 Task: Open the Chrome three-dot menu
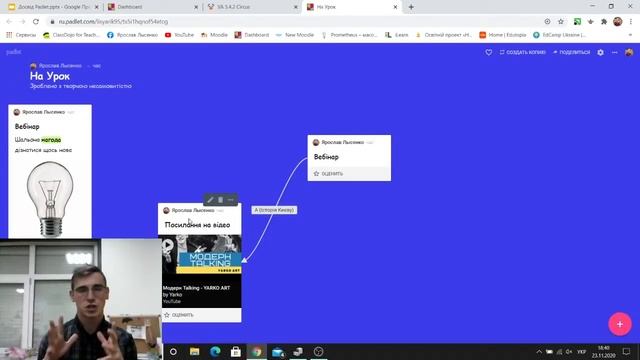pyautogui.click(x=631, y=22)
